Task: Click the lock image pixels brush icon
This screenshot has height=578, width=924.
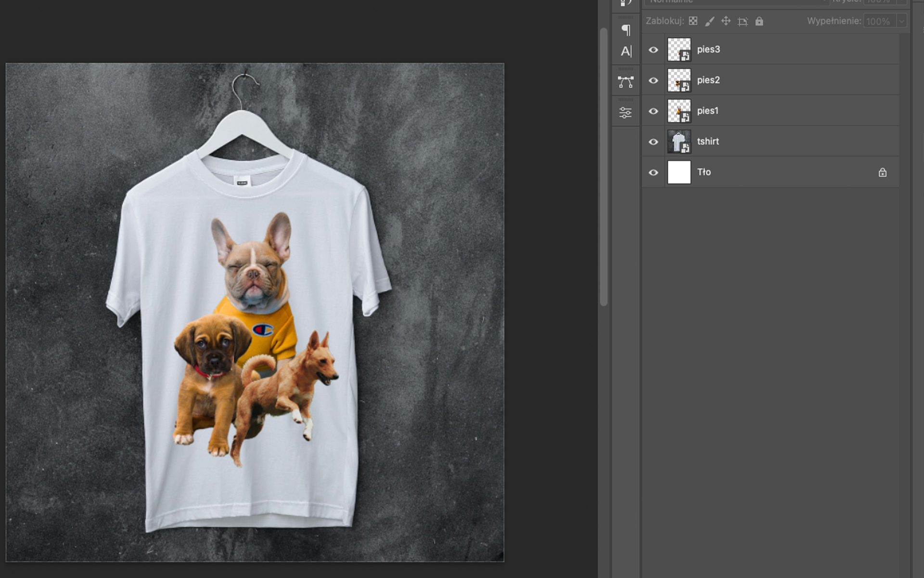Action: click(709, 21)
